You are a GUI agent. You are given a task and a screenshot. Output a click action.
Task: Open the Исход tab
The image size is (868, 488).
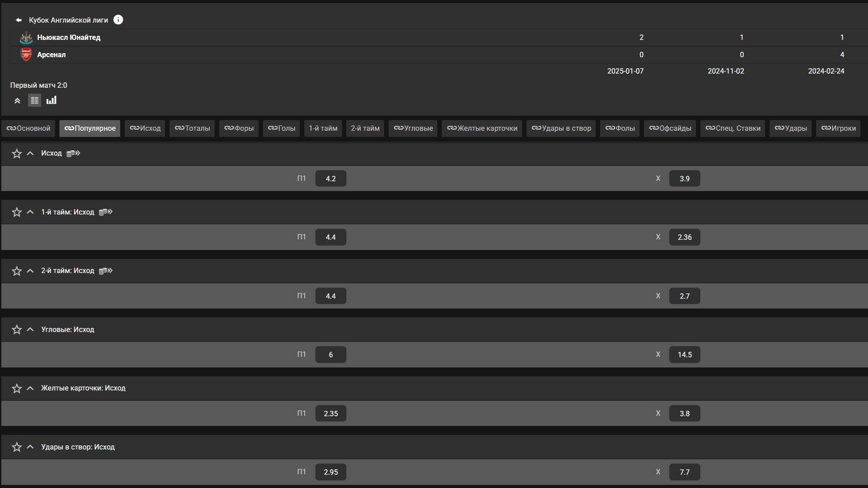point(145,129)
